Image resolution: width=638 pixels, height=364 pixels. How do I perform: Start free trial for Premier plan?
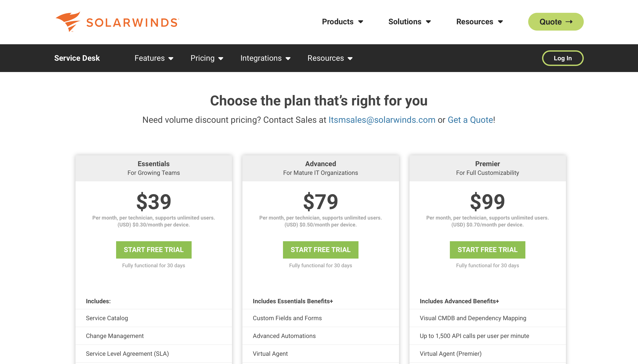tap(487, 250)
